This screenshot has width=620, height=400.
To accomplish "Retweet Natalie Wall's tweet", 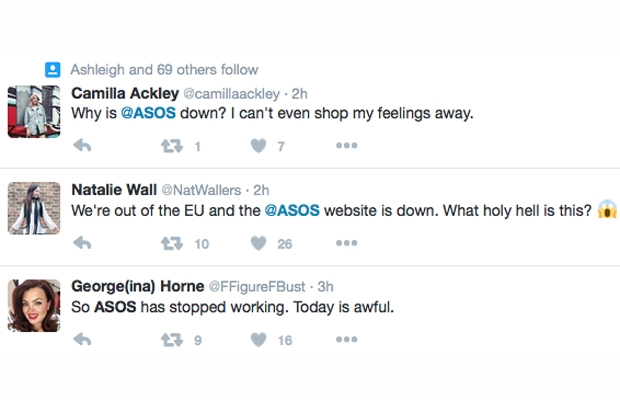I will pos(172,243).
